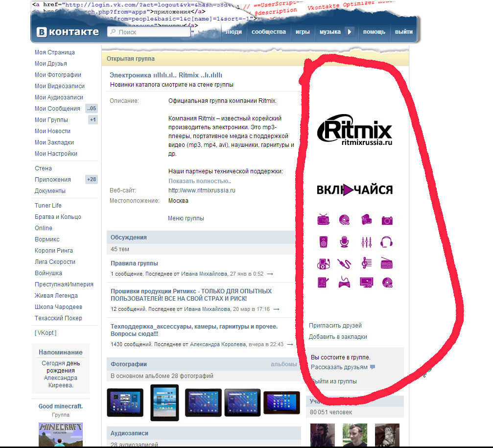Click выйти to log out
493x448 pixels.
[x=404, y=32]
